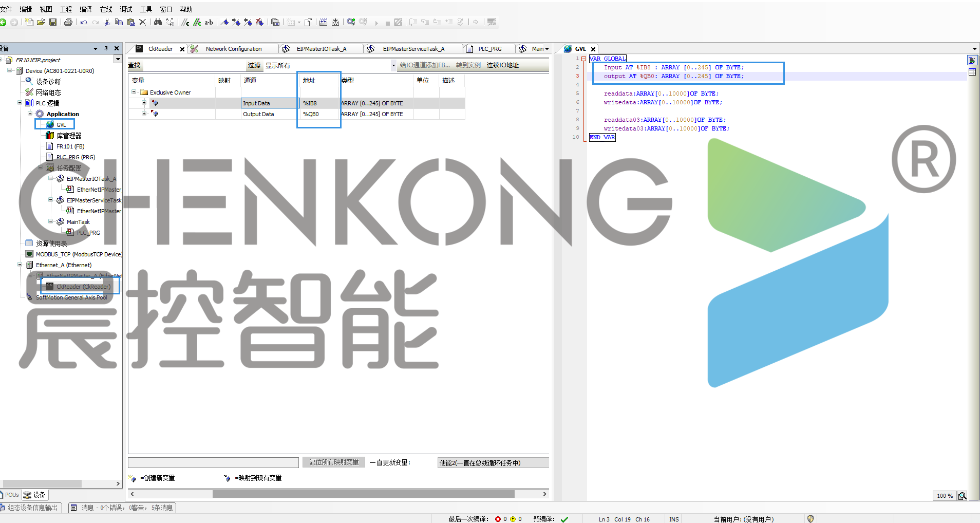Click 给IO通道添加FB... button
This screenshot has width=980, height=523.
425,65
